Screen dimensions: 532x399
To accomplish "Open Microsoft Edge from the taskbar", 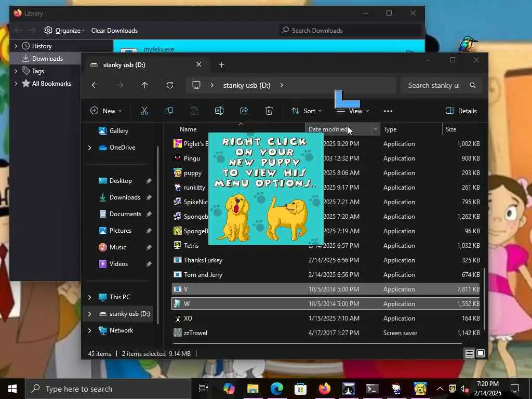I will click(277, 389).
